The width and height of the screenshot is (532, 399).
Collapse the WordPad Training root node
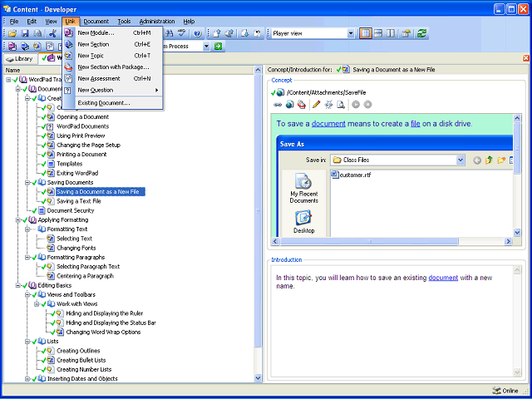8,80
